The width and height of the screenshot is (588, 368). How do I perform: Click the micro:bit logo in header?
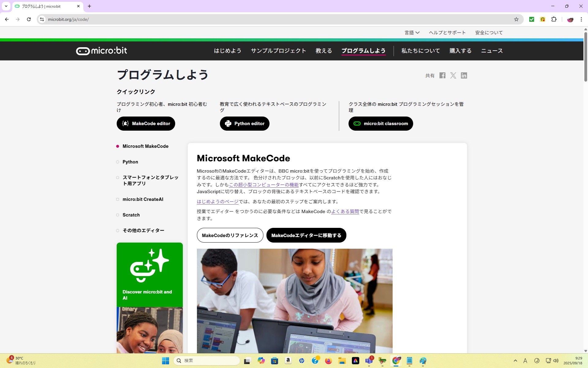click(x=101, y=51)
